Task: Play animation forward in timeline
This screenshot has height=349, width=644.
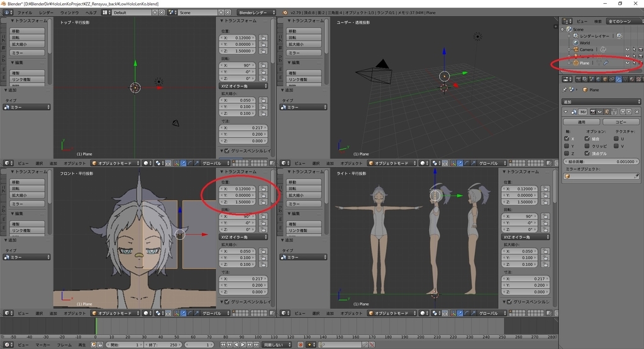Action: [243, 345]
